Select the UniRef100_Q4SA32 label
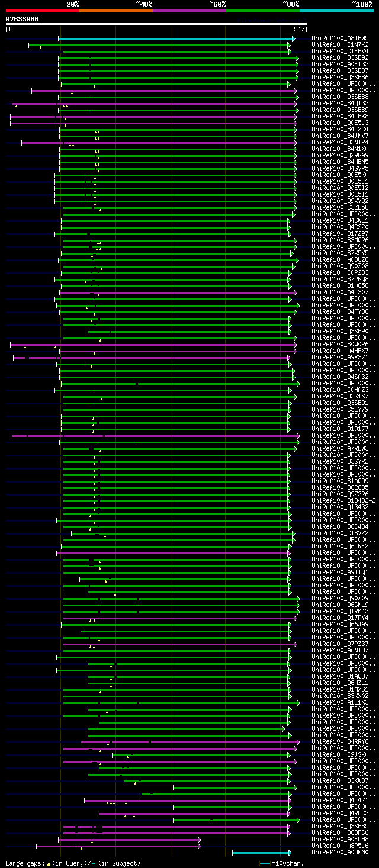 340,377
